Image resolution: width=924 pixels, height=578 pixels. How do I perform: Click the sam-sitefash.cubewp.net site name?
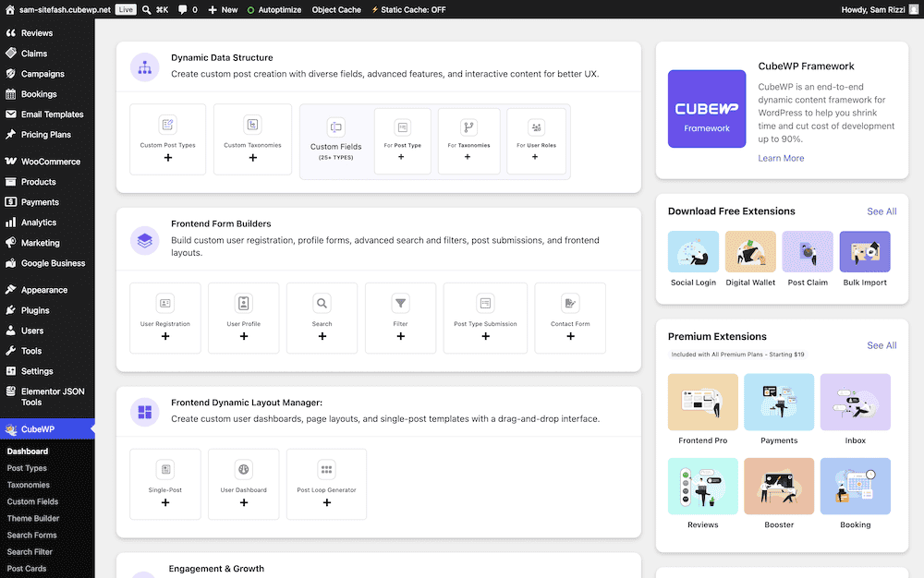tap(65, 9)
